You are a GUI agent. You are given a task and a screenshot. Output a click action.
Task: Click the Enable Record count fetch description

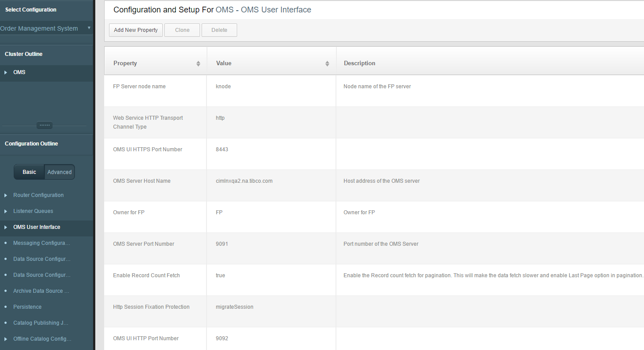point(493,275)
